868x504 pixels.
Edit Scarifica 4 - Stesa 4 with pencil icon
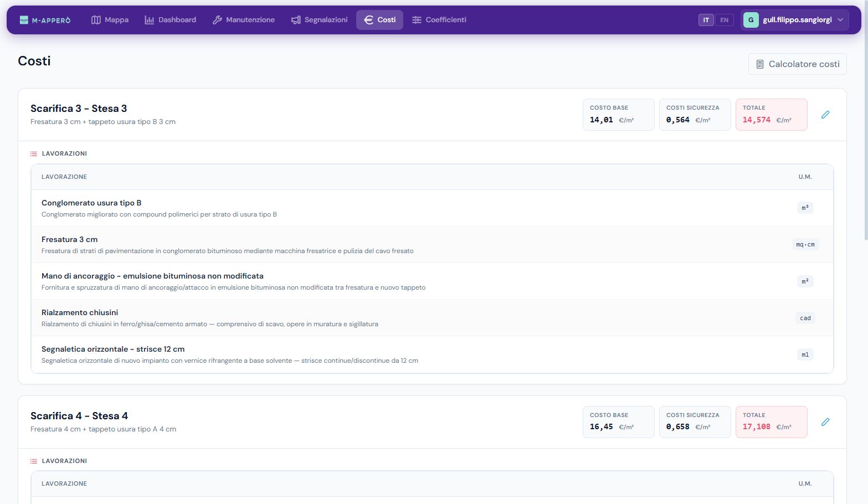(x=825, y=422)
